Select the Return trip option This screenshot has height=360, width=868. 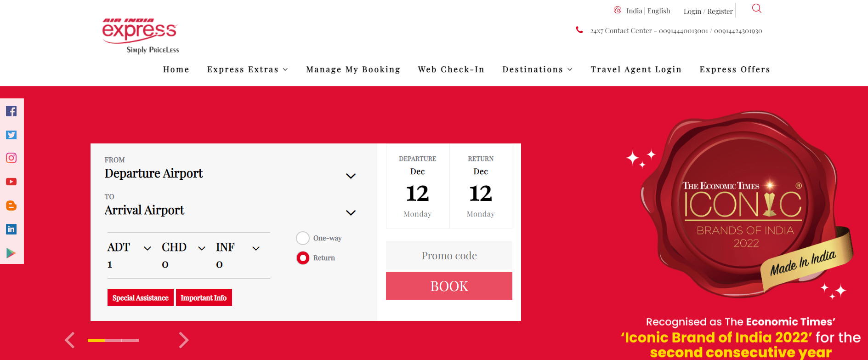tap(303, 258)
